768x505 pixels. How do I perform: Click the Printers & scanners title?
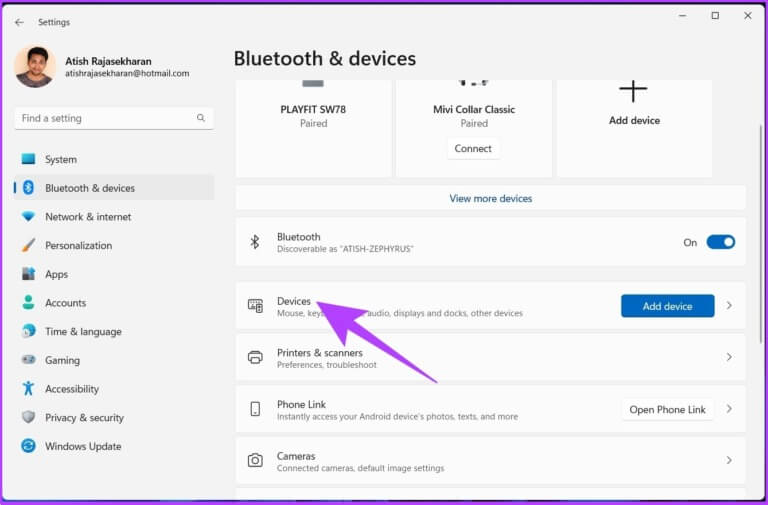pos(320,353)
